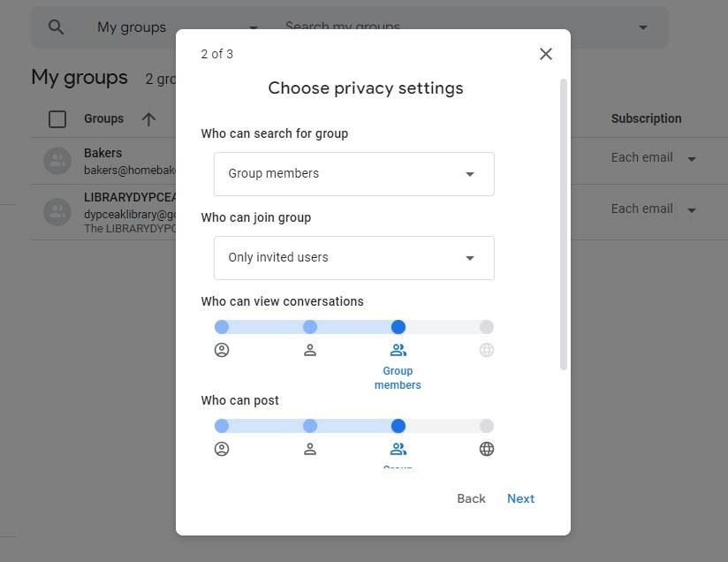Select the globe icon under Who can post
The width and height of the screenshot is (728, 562).
486,448
